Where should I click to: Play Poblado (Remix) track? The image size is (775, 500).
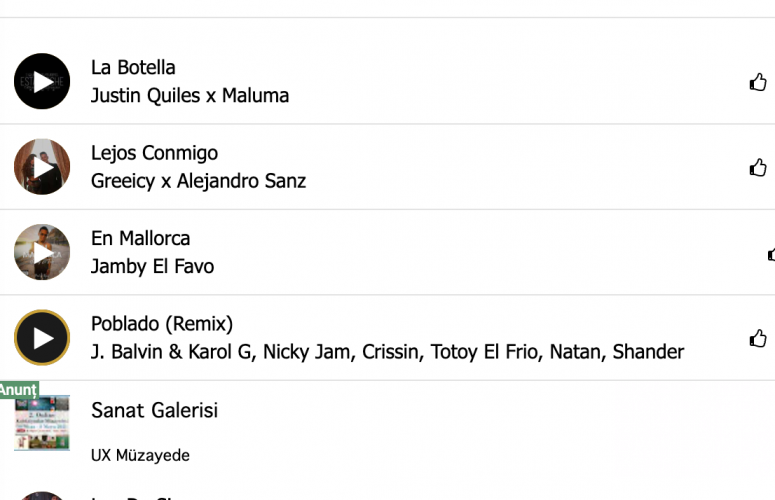coord(42,337)
